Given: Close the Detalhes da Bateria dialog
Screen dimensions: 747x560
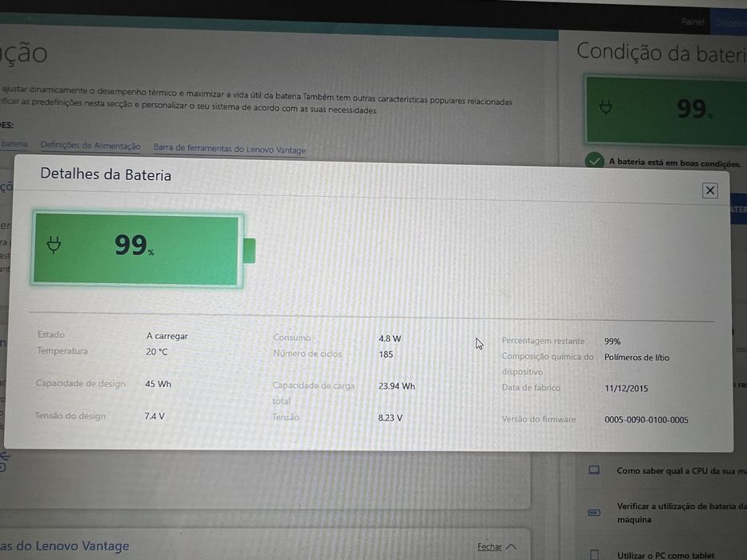Looking at the screenshot, I should [x=710, y=190].
